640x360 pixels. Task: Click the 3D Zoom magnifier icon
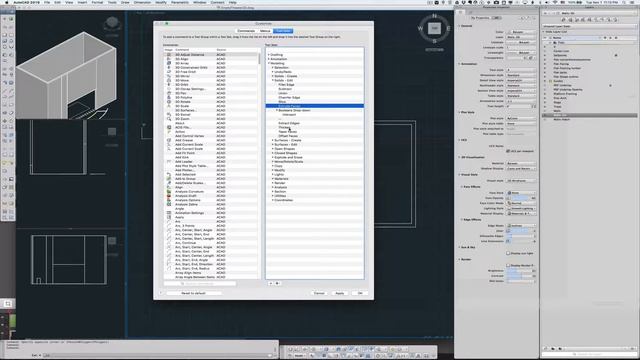coord(169,119)
